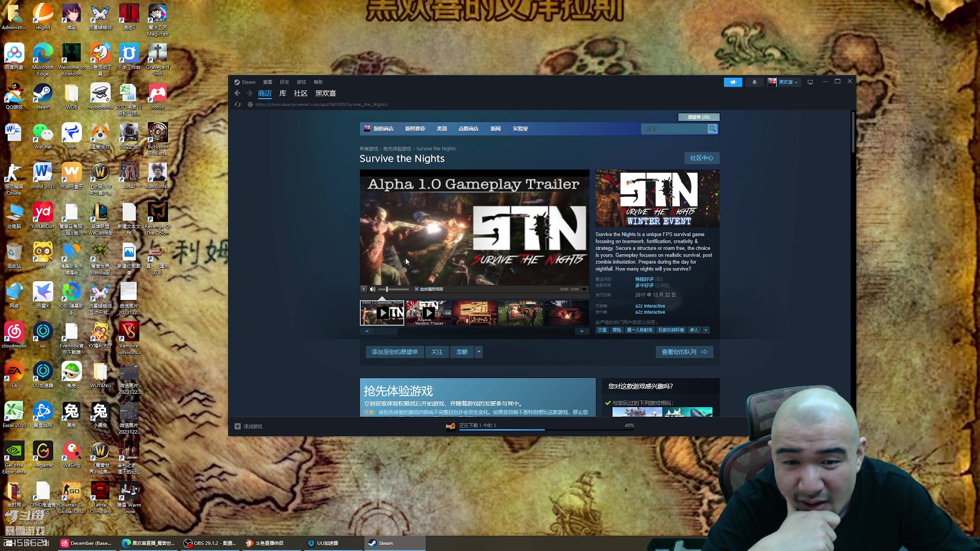Screen dimensions: 980x551
Task: Reload the Steam store page
Action: [237, 105]
